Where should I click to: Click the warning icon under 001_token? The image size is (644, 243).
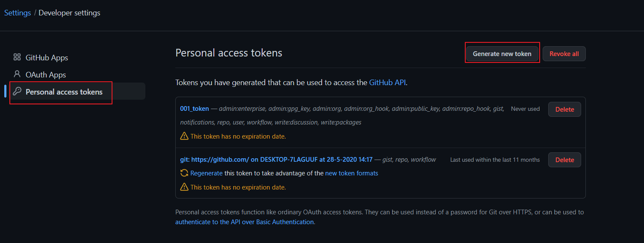pyautogui.click(x=184, y=136)
